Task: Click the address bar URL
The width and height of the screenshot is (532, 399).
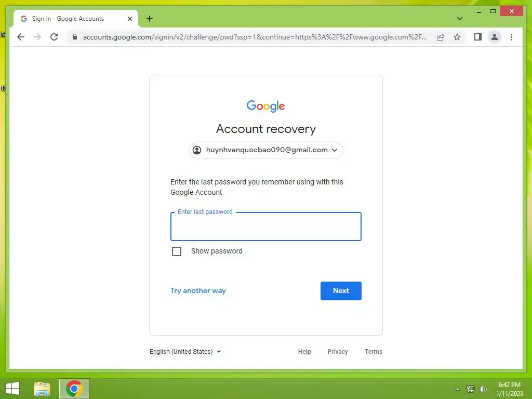Action: pyautogui.click(x=255, y=37)
